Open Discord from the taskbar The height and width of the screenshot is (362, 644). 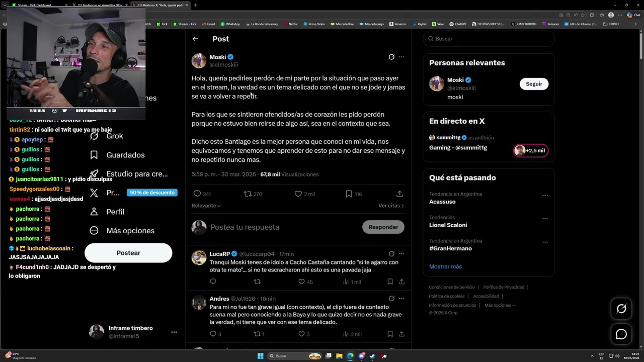pyautogui.click(x=361, y=356)
